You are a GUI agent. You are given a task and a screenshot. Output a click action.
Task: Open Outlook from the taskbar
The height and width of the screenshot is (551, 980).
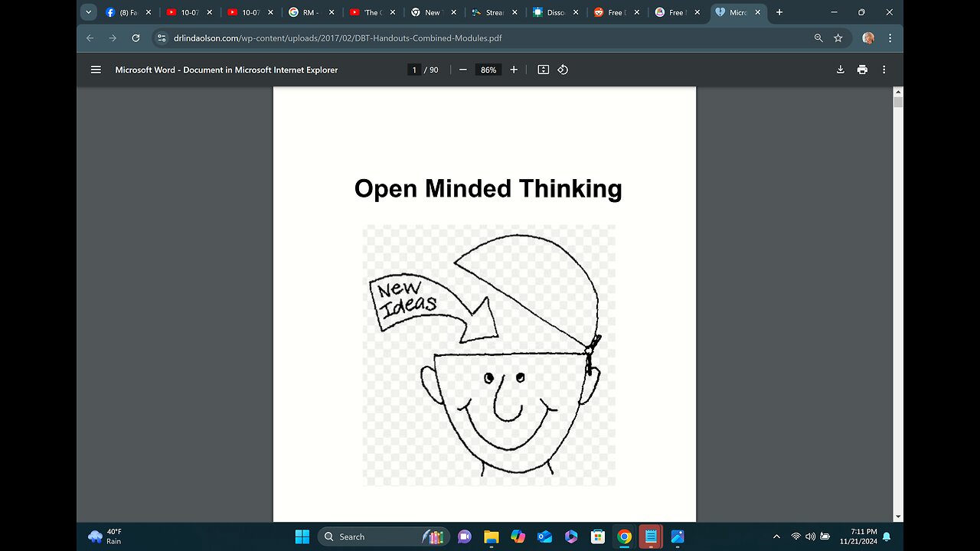tap(544, 536)
